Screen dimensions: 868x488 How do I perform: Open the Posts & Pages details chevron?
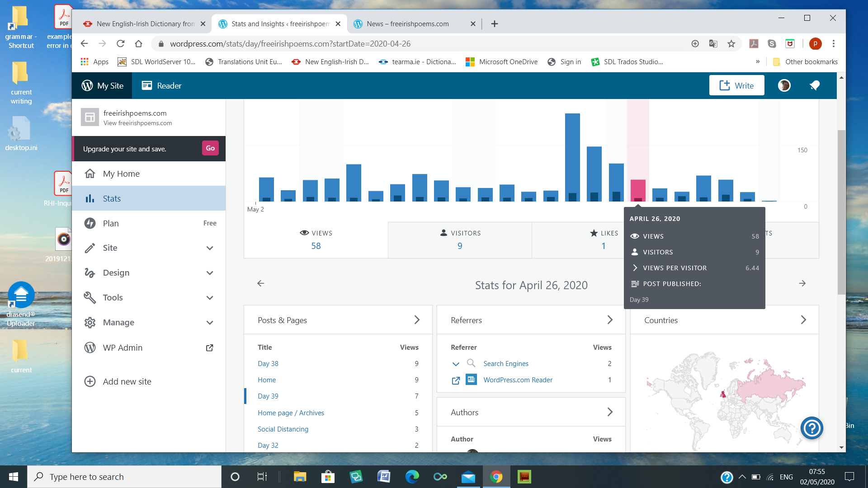[417, 320]
